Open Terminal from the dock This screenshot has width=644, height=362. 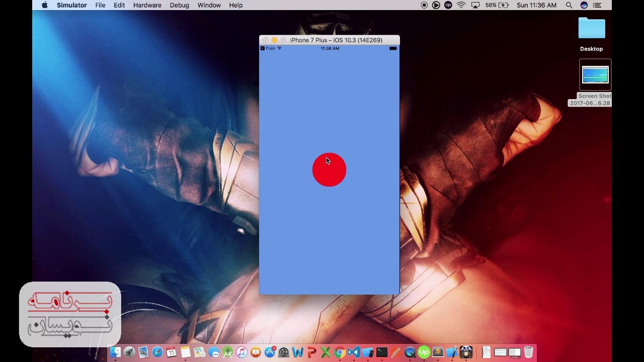(x=382, y=352)
